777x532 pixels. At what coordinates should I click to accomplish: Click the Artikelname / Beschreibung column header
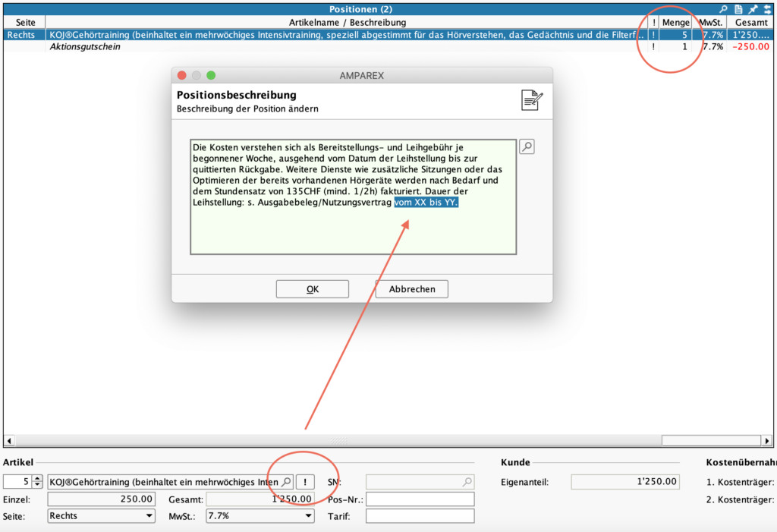348,23
